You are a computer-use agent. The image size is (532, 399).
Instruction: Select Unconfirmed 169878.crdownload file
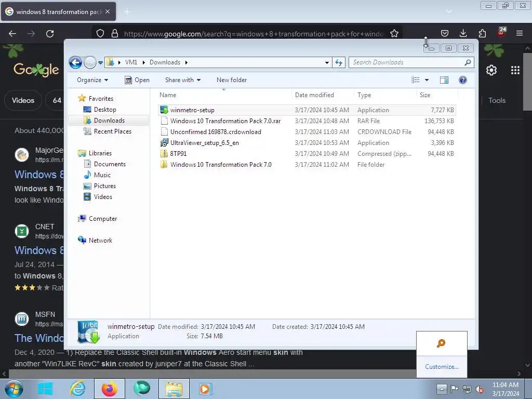click(x=307, y=131)
